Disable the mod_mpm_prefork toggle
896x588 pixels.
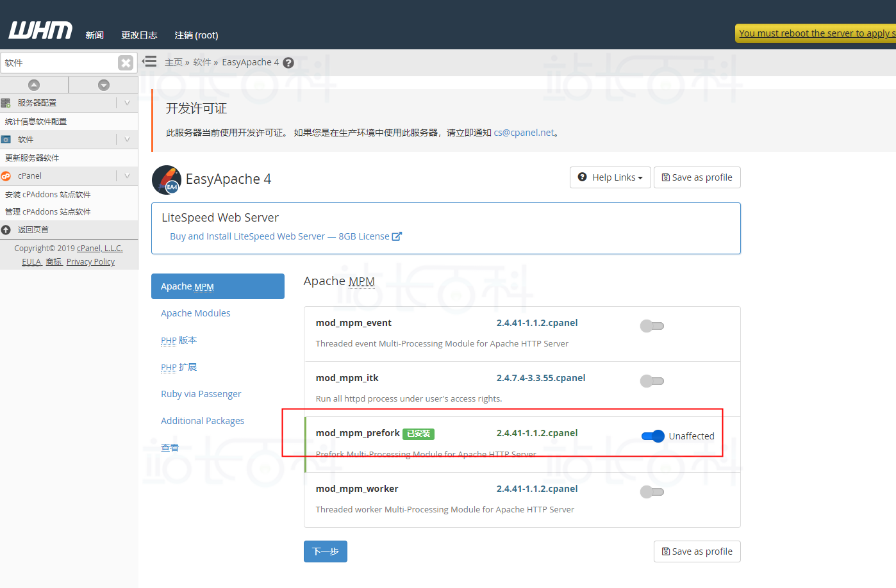[x=653, y=436]
